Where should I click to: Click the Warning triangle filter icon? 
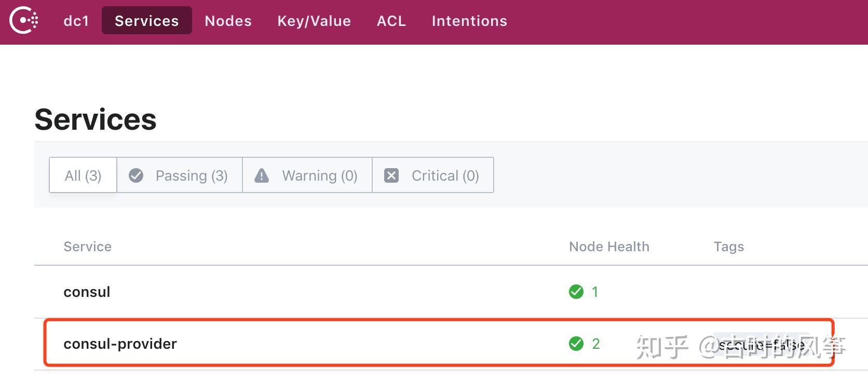click(x=262, y=175)
